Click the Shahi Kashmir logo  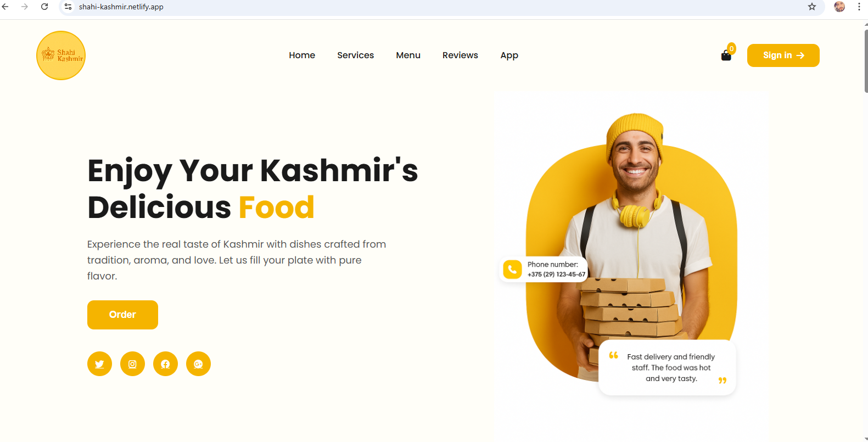(61, 55)
